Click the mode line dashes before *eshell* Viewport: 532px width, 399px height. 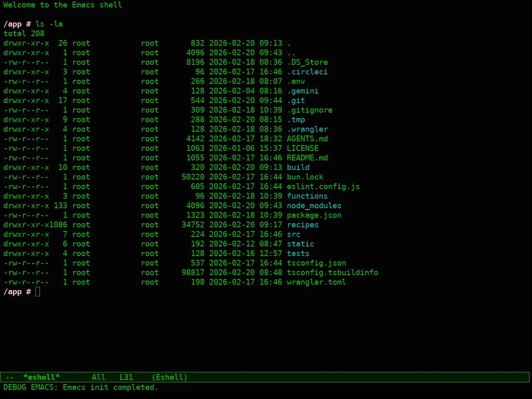point(10,377)
